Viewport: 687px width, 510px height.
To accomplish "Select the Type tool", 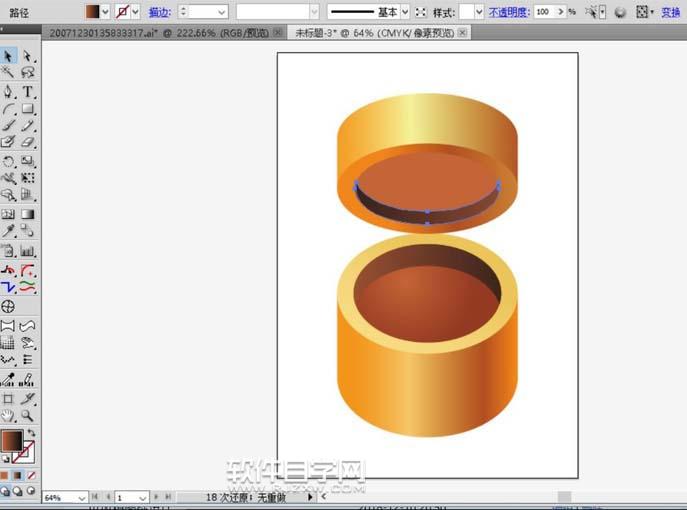I will point(27,91).
